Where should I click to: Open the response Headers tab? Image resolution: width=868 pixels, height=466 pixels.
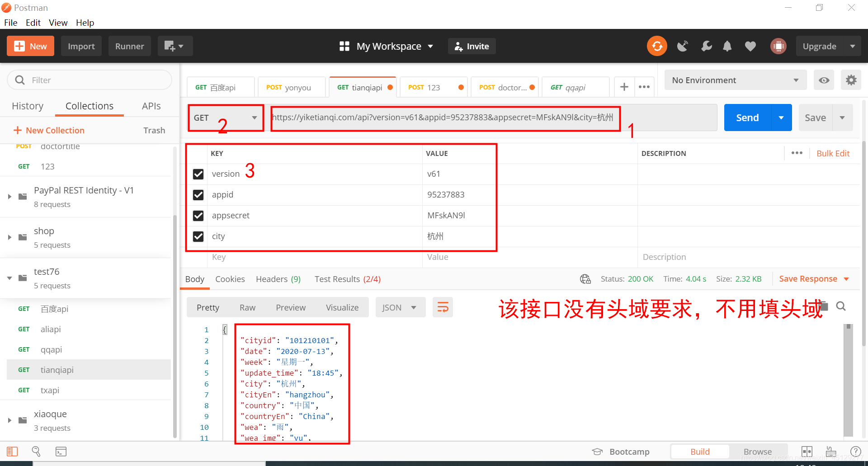point(278,279)
